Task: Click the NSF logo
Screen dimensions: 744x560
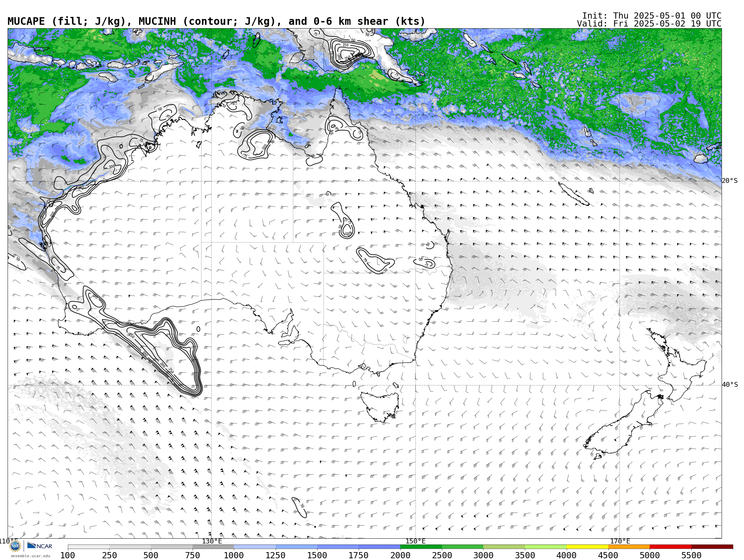Action: pos(15,546)
